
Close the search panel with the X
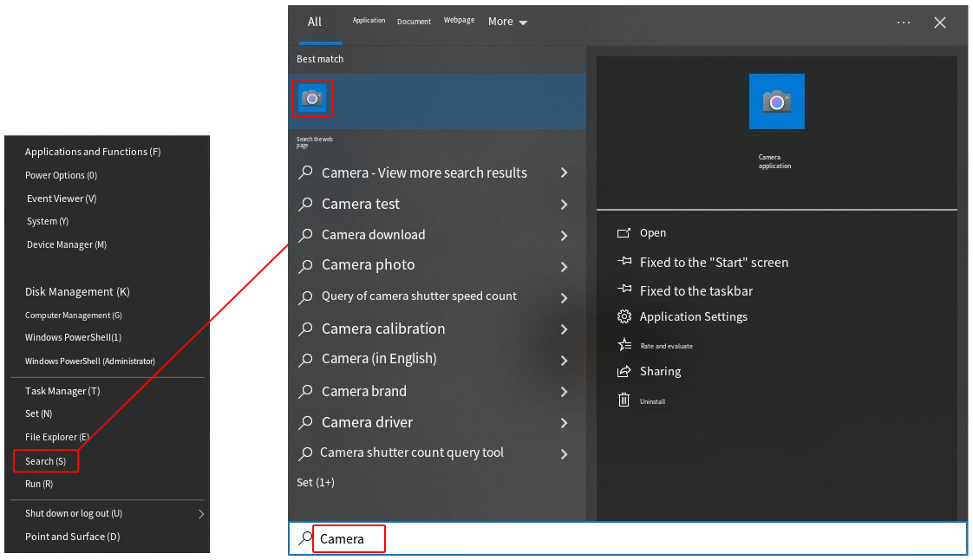939,23
